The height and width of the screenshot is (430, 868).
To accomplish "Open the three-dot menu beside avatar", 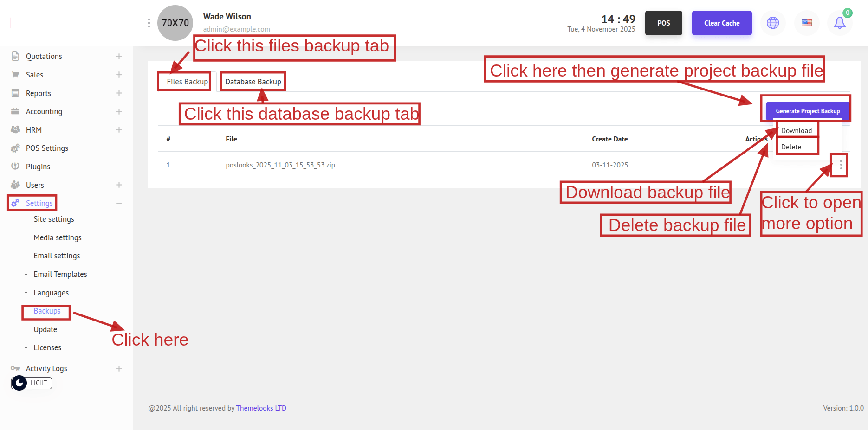I will point(149,23).
